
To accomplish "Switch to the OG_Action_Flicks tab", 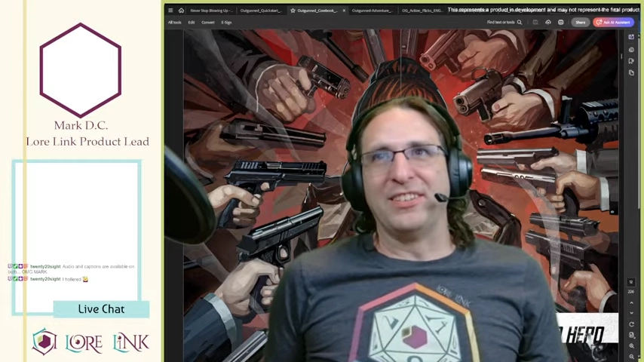I will (x=422, y=11).
